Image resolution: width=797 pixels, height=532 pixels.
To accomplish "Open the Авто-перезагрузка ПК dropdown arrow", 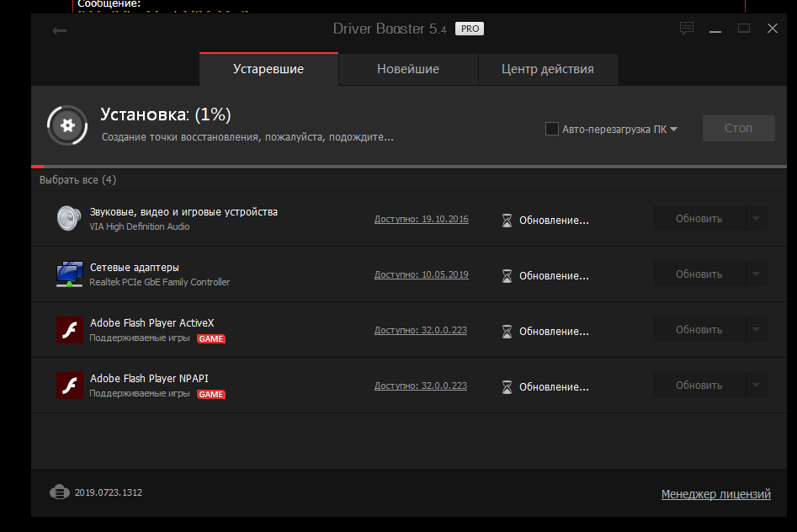I will click(674, 129).
